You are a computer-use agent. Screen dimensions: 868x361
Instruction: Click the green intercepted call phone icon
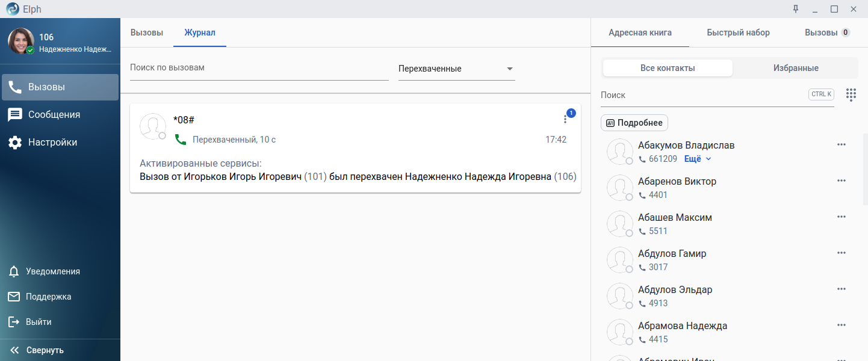[180, 140]
